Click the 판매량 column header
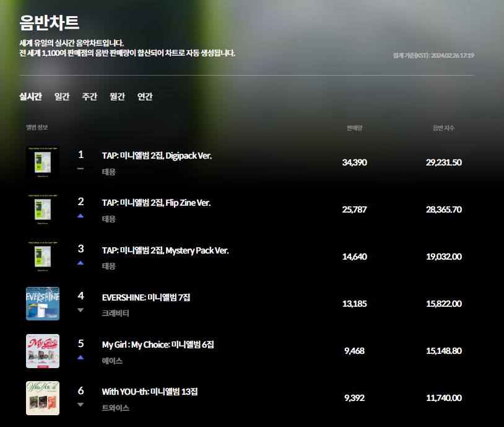The height and width of the screenshot is (427, 504). (x=355, y=128)
